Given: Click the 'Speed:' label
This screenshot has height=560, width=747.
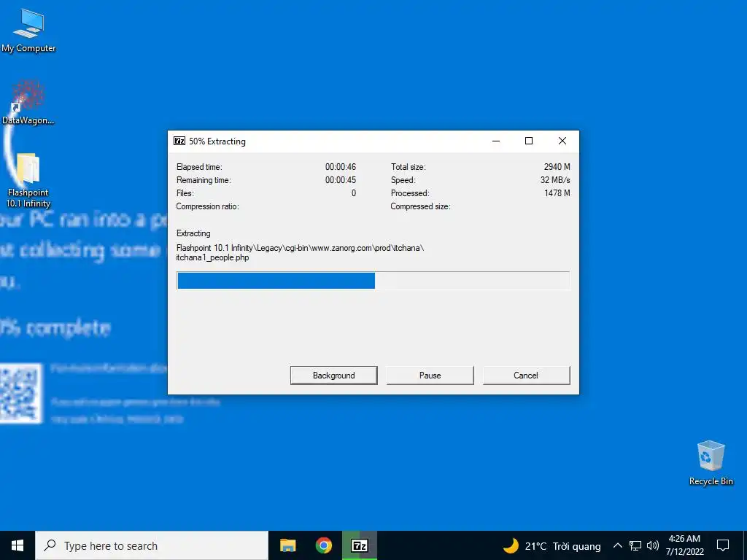Looking at the screenshot, I should (403, 180).
